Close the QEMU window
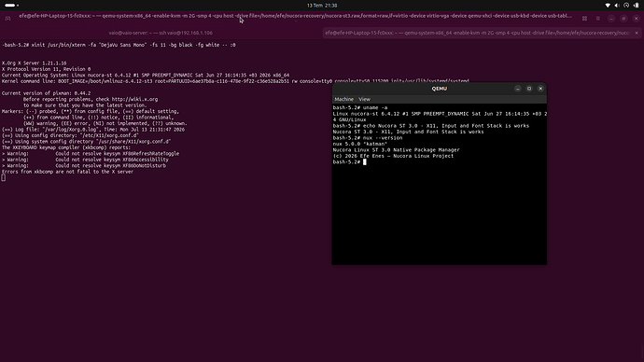This screenshot has height=362, width=644. (x=540, y=89)
